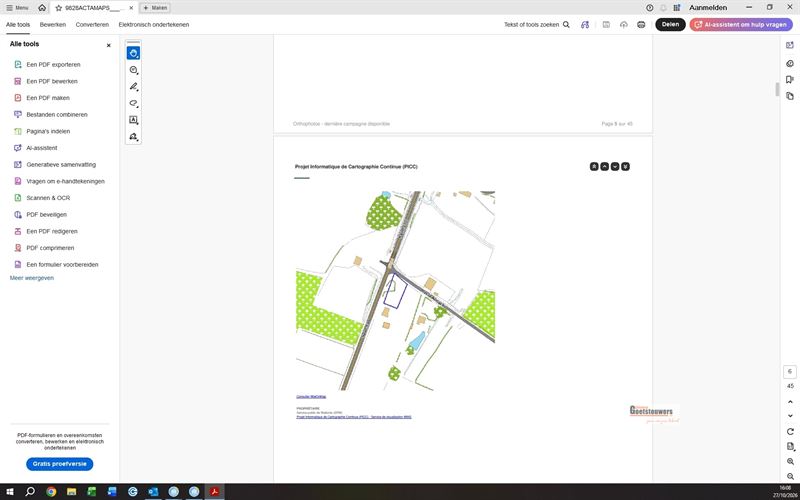
Task: Open the Bewerken menu
Action: [x=53, y=24]
